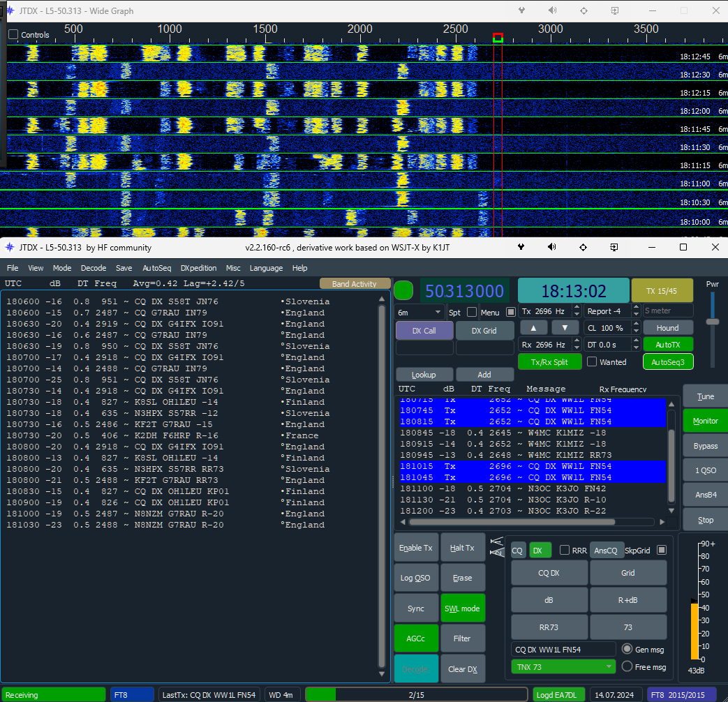Click the up triangle frequency shift button

tap(533, 328)
